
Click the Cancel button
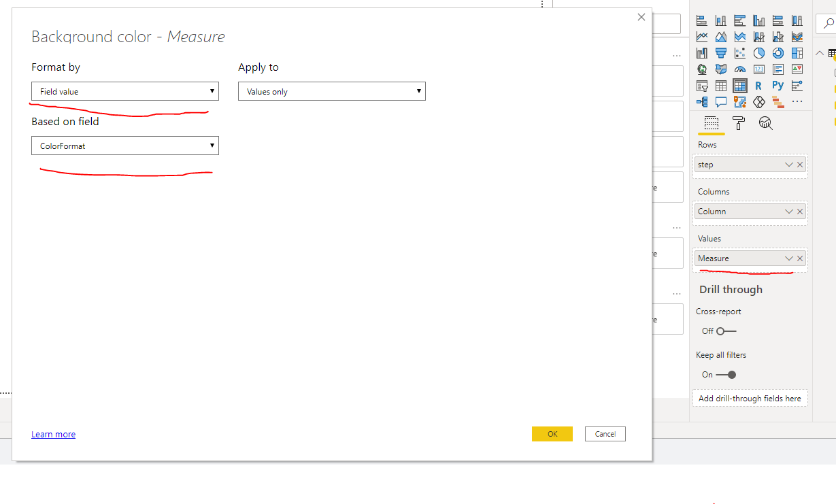[x=605, y=434]
